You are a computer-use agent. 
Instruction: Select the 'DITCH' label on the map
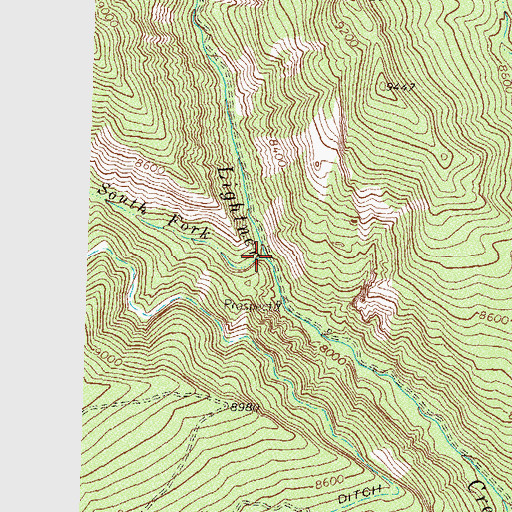pos(359,495)
